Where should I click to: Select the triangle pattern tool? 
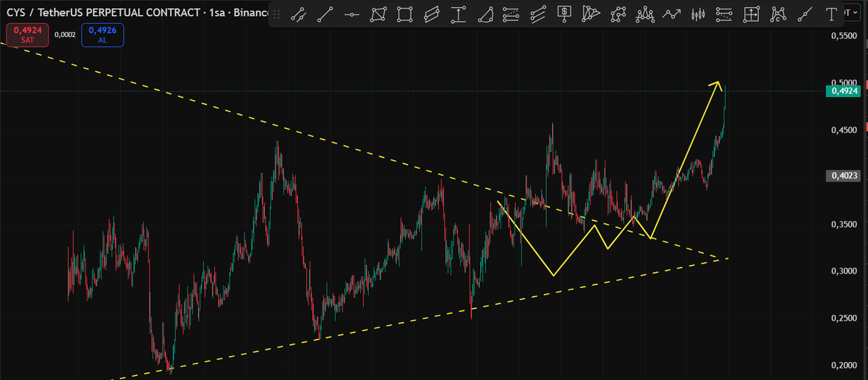click(x=778, y=14)
